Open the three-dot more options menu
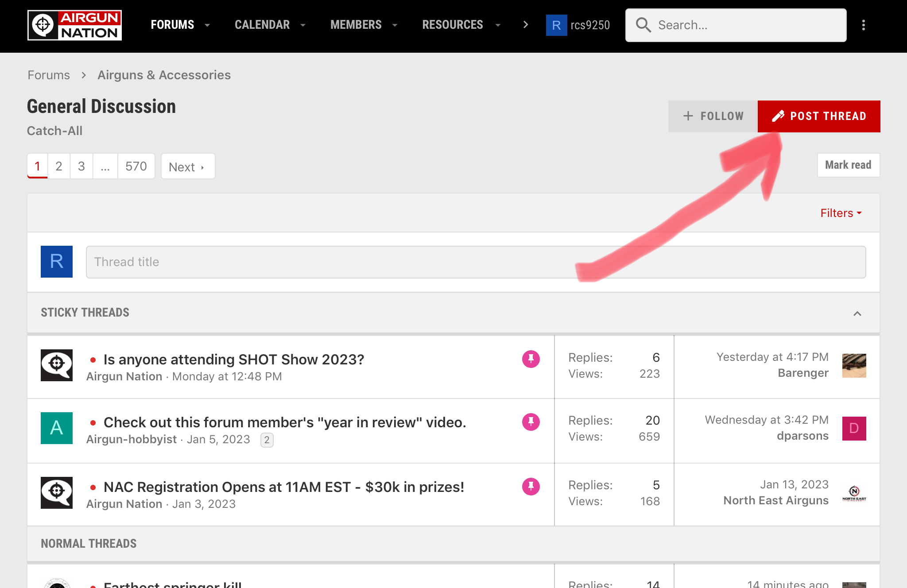 pyautogui.click(x=864, y=25)
